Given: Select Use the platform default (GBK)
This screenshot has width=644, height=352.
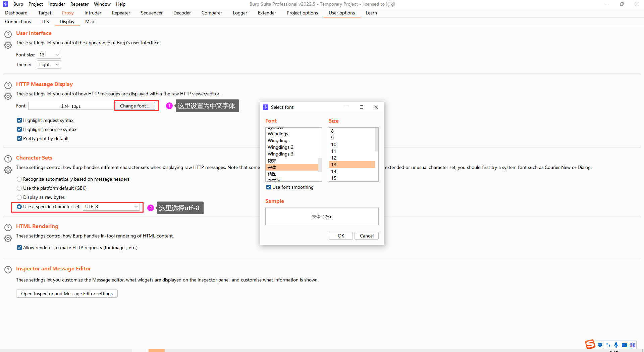Looking at the screenshot, I should pos(19,188).
